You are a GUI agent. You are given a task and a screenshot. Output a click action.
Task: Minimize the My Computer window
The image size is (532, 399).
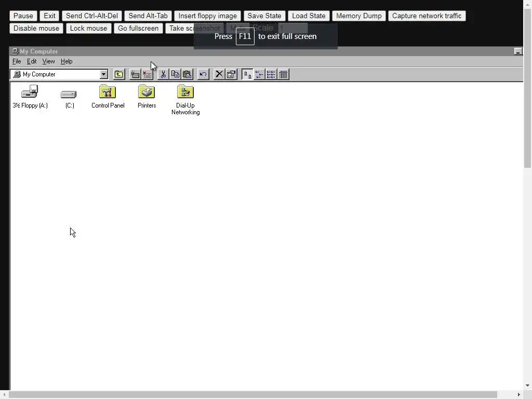(518, 51)
